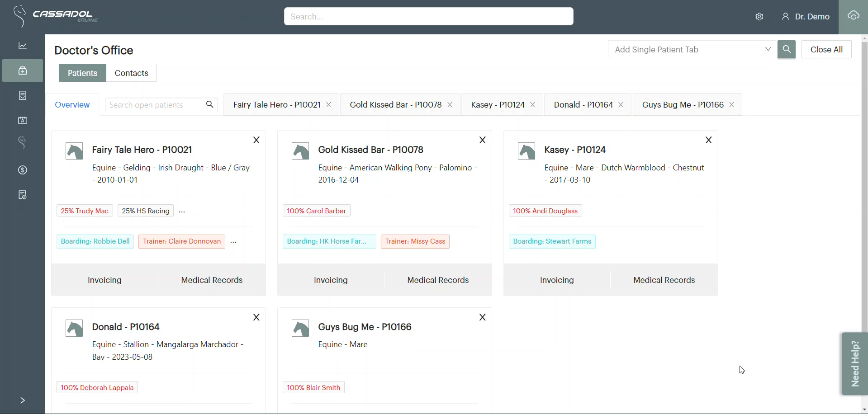This screenshot has height=414, width=868.
Task: Open the Need Help? side panel
Action: click(x=854, y=364)
